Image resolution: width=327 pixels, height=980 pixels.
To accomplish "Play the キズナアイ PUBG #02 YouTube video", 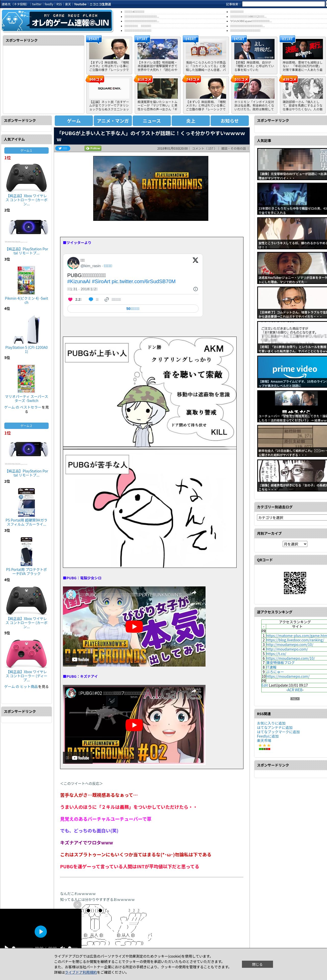I will tap(134, 725).
